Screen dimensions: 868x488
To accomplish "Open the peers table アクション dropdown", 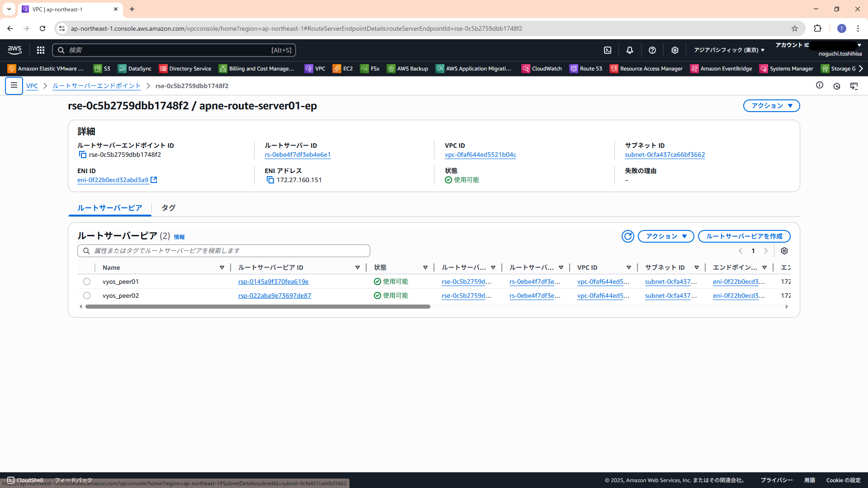I will 665,236.
